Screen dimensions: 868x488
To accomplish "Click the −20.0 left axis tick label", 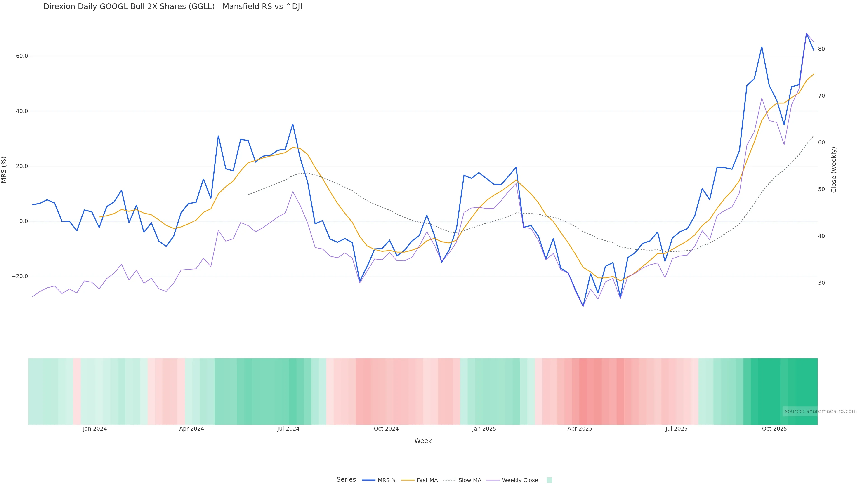I will pos(20,276).
